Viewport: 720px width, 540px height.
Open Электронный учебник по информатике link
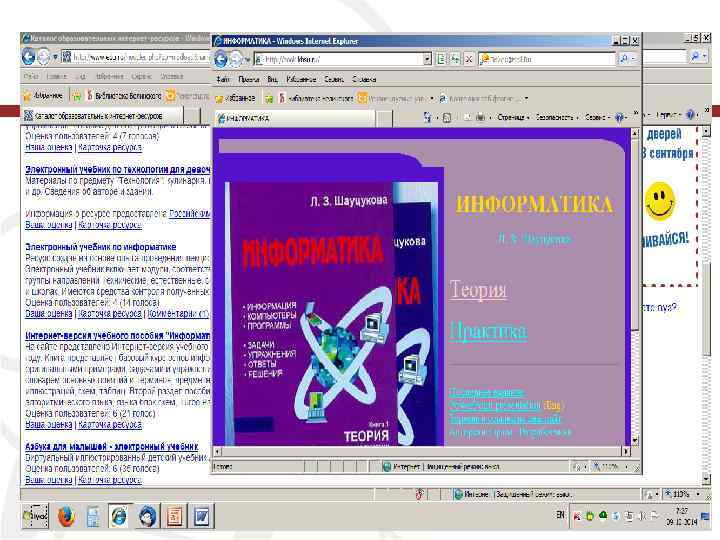101,247
